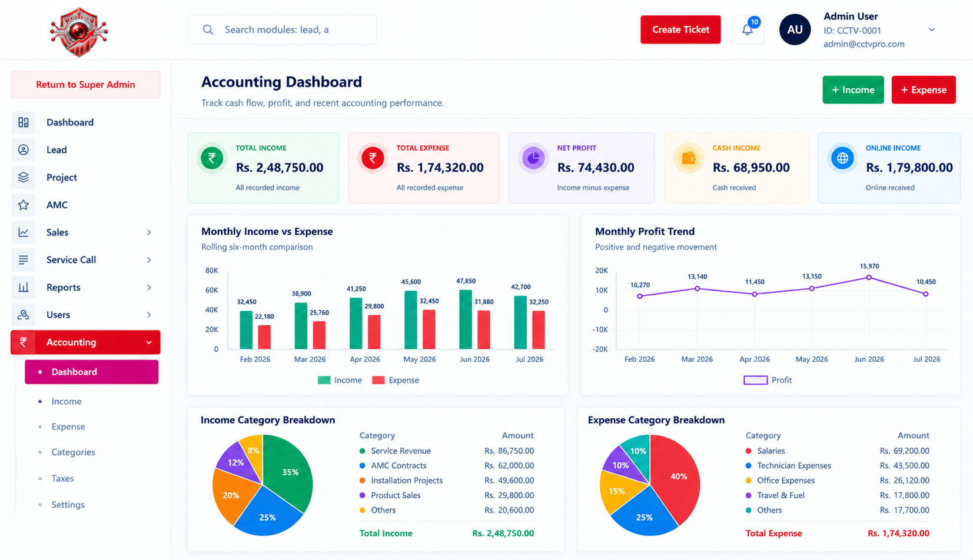This screenshot has height=560, width=973.
Task: Click the red + Expense button
Action: 924,90
